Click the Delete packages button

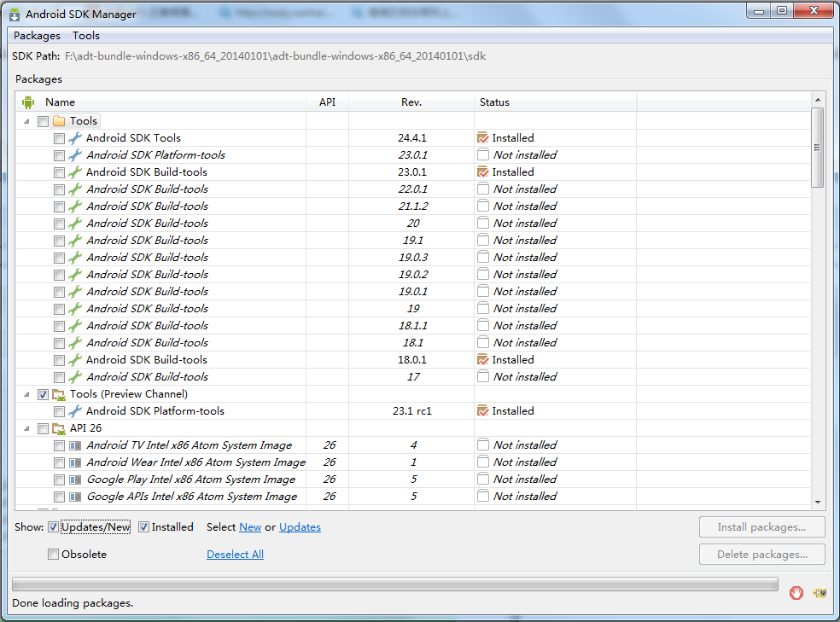pyautogui.click(x=761, y=555)
